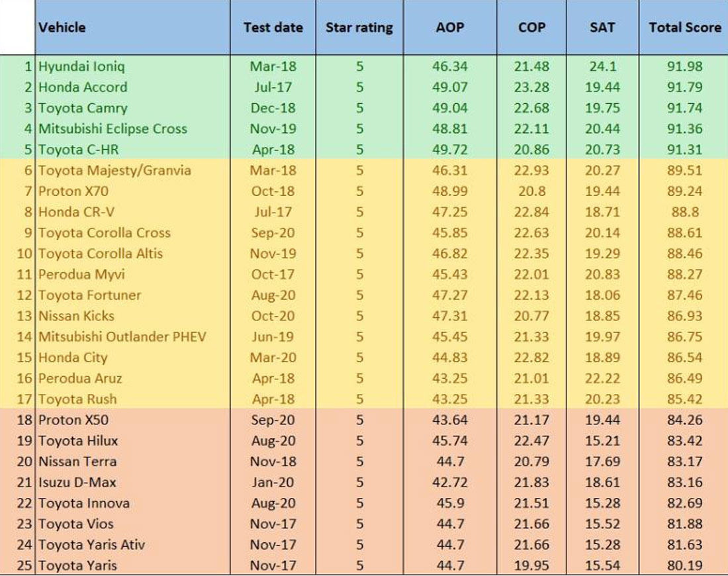The image size is (728, 576).
Task: Select the AOP column header
Action: pyautogui.click(x=450, y=28)
